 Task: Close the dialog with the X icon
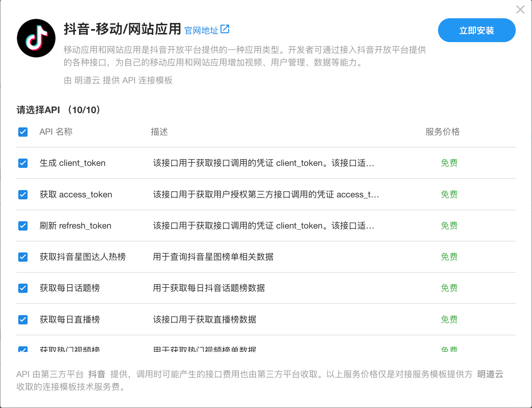tap(520, 10)
